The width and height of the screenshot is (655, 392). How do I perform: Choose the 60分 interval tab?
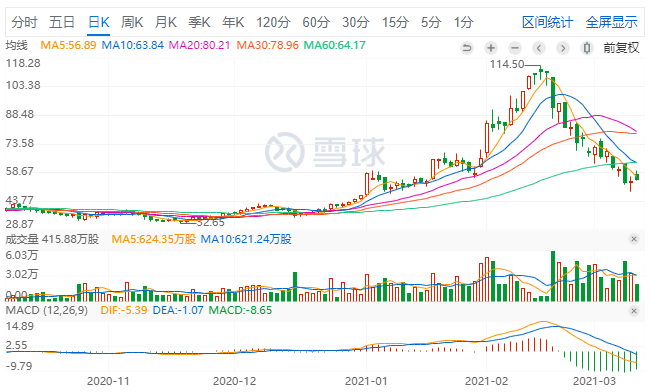pyautogui.click(x=316, y=22)
